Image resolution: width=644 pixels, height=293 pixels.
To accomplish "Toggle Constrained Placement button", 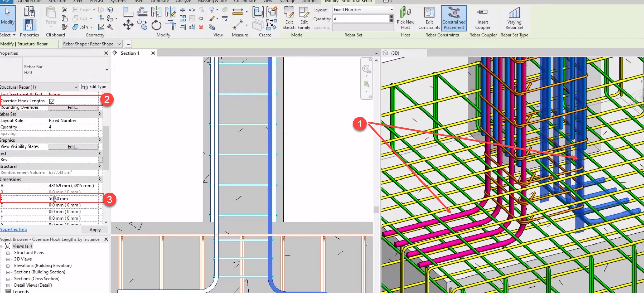I will tap(453, 19).
